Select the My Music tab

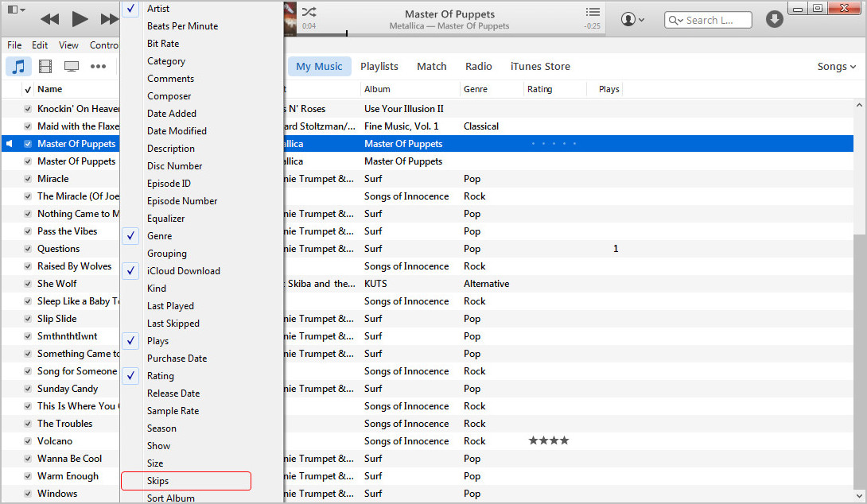click(x=319, y=66)
